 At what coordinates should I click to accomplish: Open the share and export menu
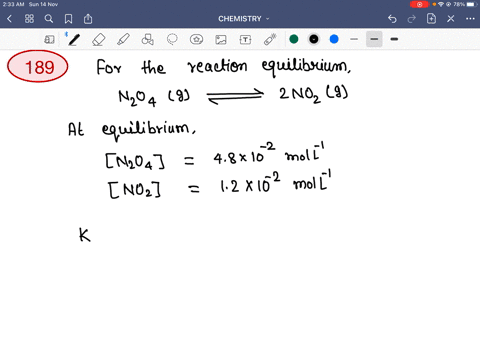point(88,19)
